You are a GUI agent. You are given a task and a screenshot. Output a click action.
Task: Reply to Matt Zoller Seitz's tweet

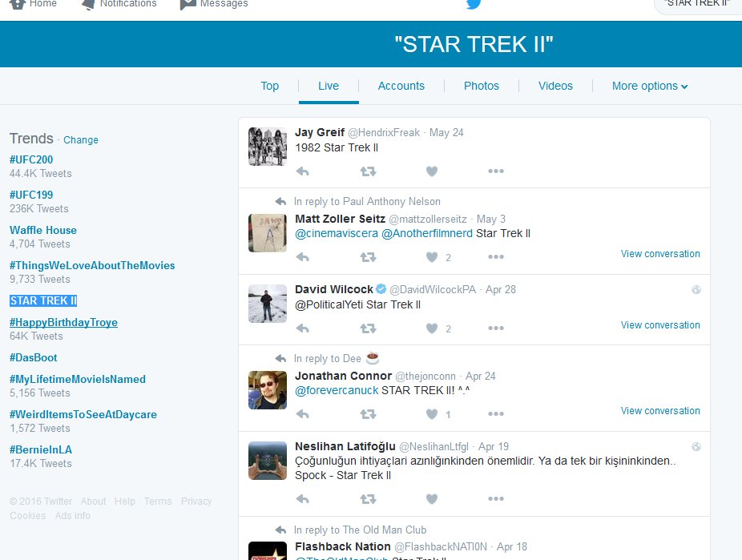point(302,257)
